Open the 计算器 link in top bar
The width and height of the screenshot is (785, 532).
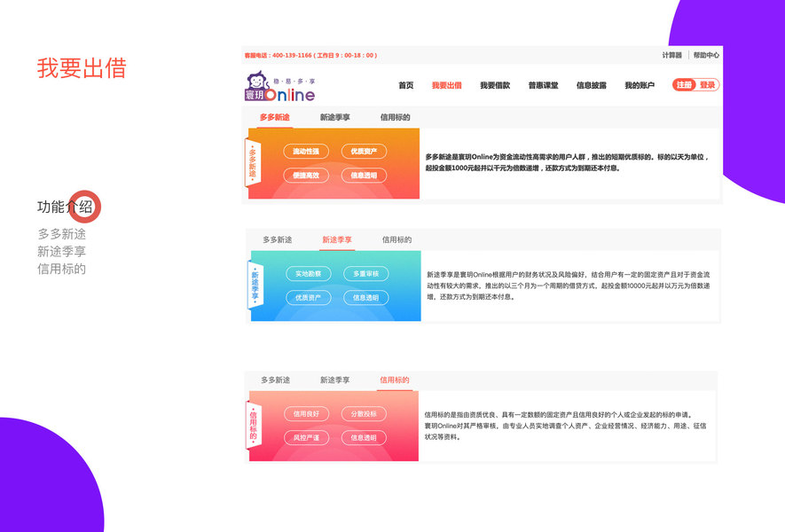coord(671,55)
